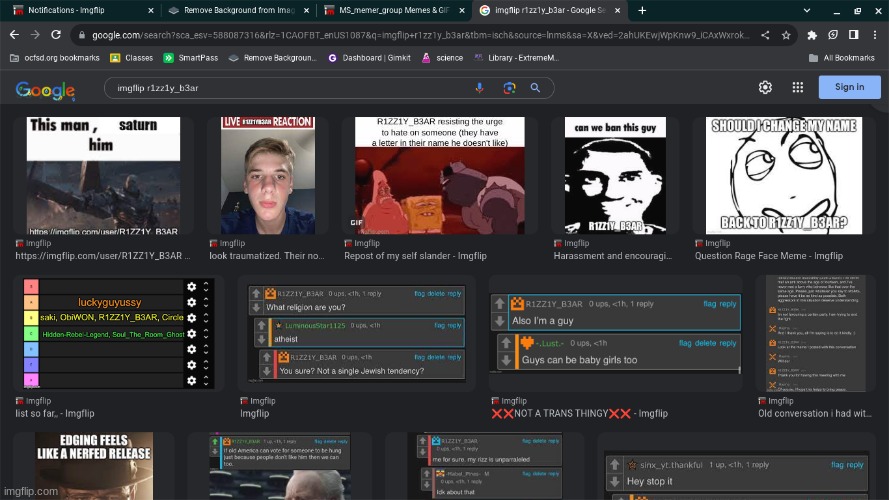Open 'list so far,, - Imgflip' result title
Image resolution: width=889 pixels, height=500 pixels.
(55, 413)
